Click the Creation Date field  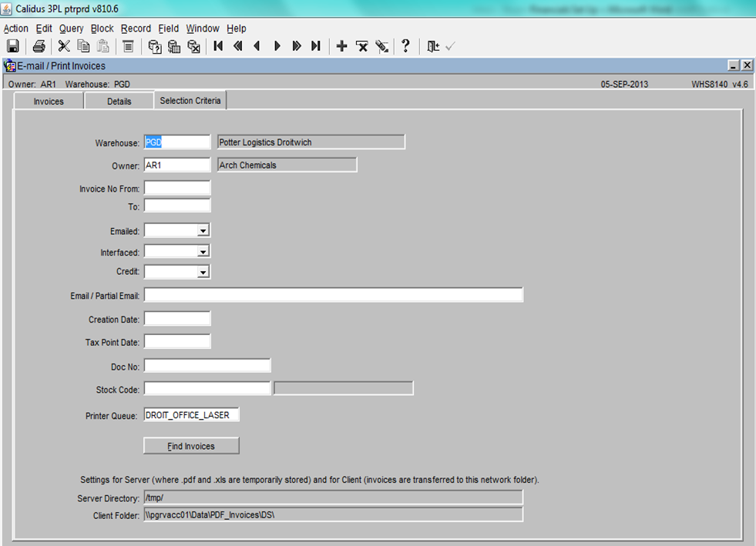click(x=177, y=319)
